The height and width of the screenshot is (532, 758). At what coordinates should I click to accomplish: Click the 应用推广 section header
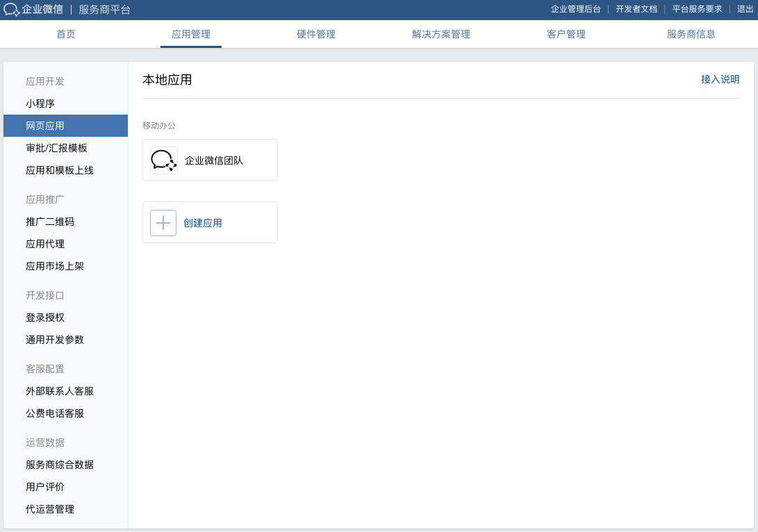coord(45,199)
